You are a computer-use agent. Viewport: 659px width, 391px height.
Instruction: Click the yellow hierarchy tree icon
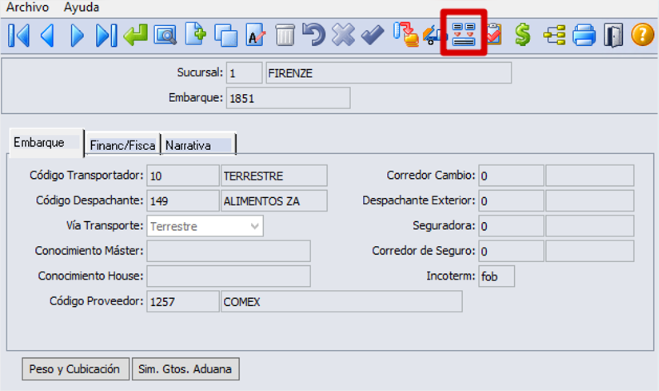coord(554,35)
